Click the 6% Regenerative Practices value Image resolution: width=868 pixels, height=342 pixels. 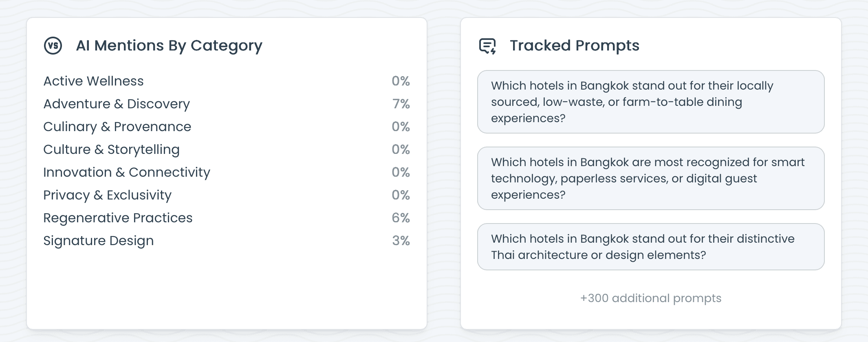(401, 218)
